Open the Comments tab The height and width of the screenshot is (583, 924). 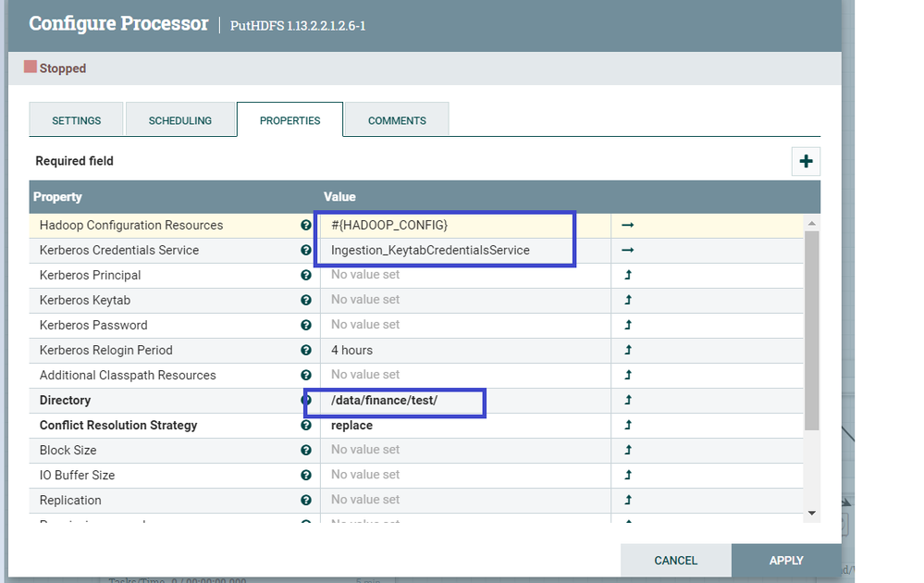(x=397, y=120)
